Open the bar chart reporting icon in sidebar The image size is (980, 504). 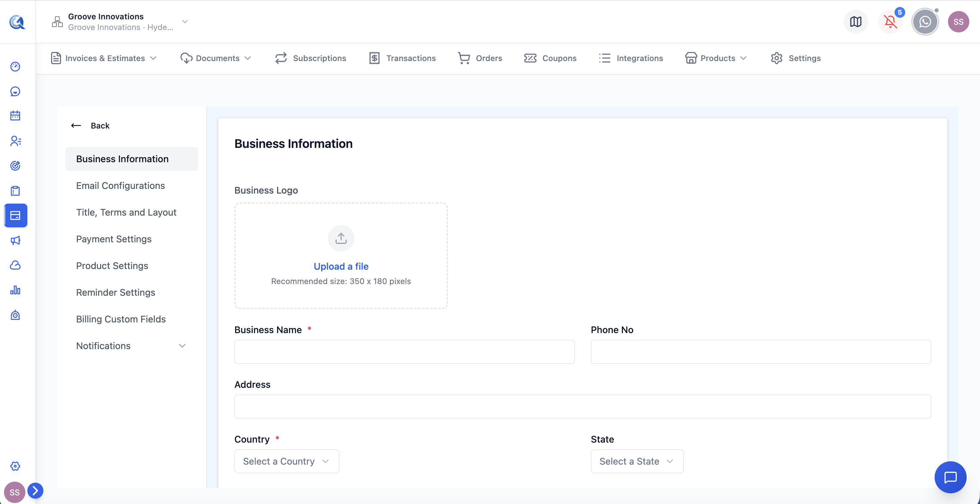click(15, 290)
